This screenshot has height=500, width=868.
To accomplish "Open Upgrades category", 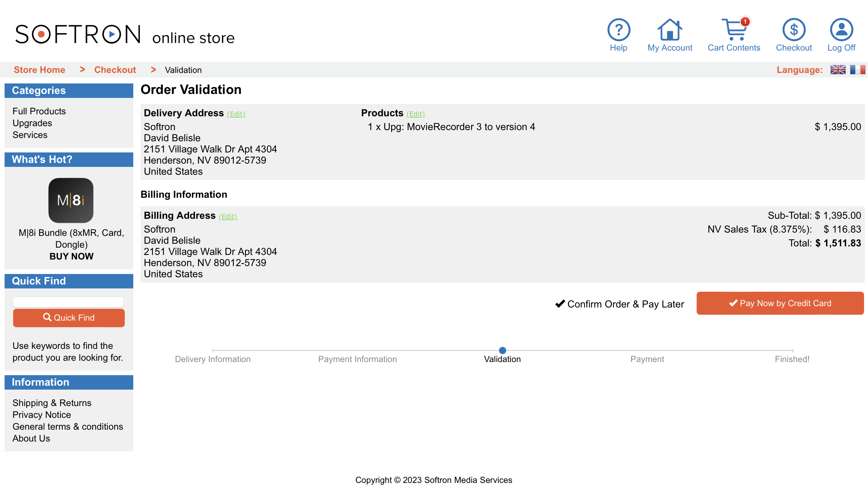I will (32, 123).
